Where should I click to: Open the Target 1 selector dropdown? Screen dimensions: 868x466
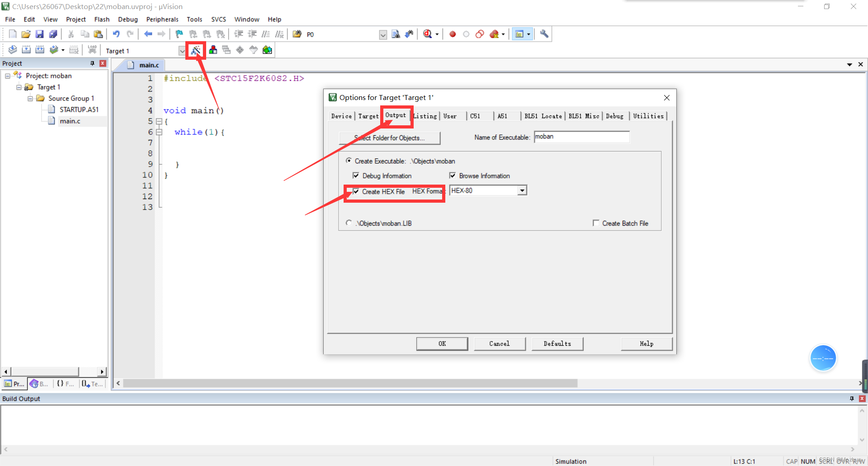point(182,51)
